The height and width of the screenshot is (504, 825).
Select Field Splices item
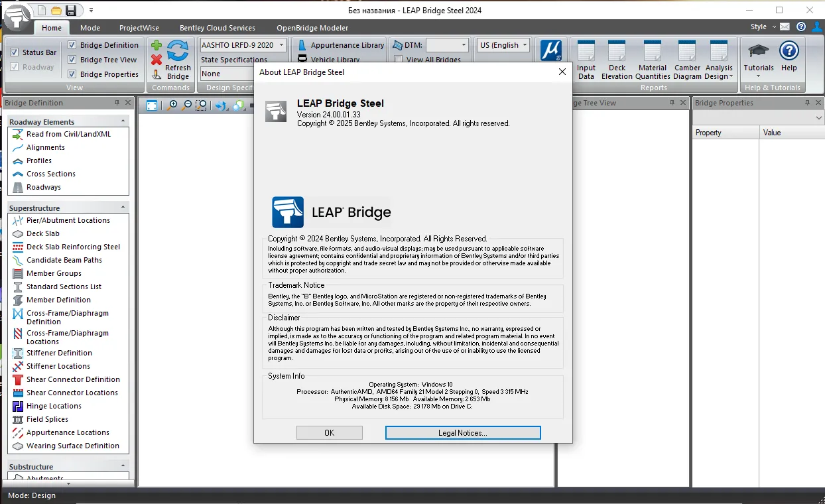point(47,419)
